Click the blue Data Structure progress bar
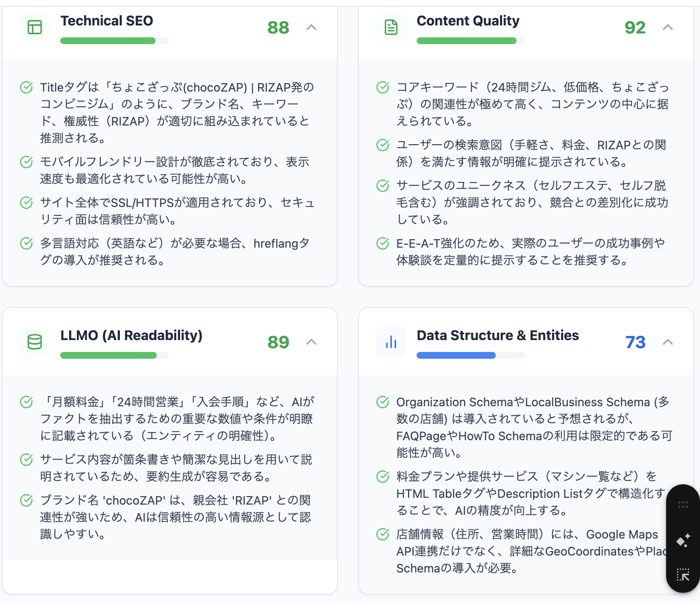 (x=456, y=355)
